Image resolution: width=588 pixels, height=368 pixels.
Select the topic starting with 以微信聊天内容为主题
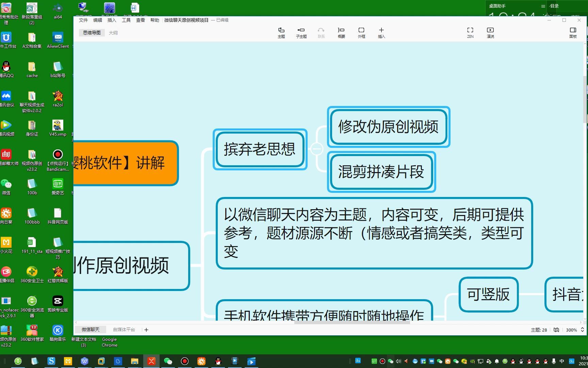tap(374, 233)
